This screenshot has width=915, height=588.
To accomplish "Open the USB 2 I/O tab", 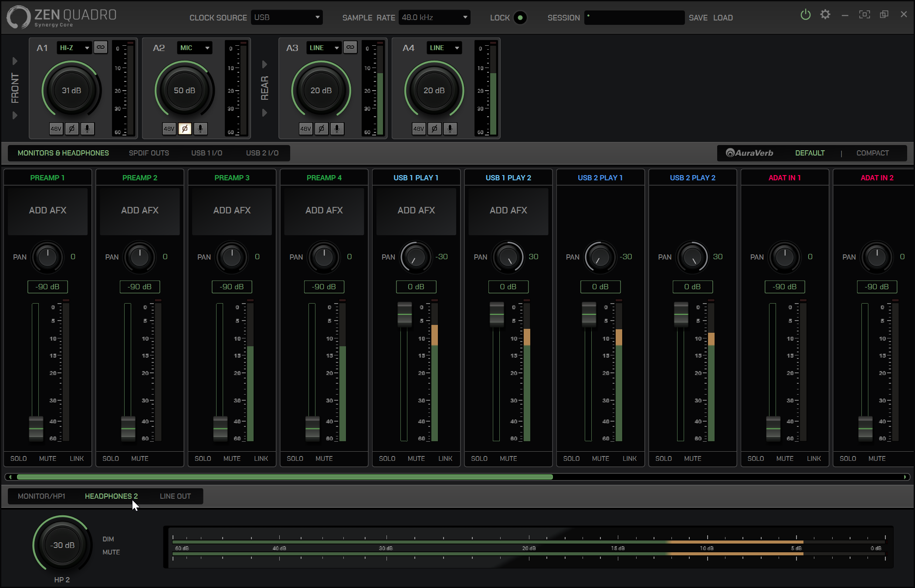I will [x=262, y=153].
